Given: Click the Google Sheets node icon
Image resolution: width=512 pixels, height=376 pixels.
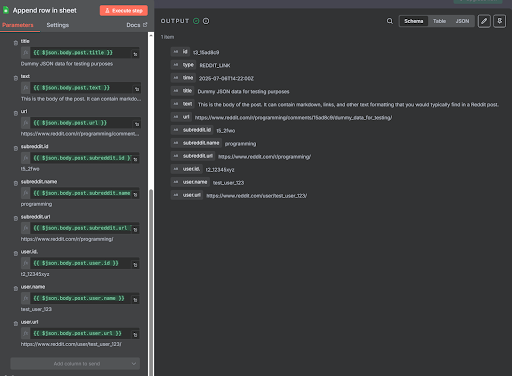Looking at the screenshot, I should coord(6,10).
